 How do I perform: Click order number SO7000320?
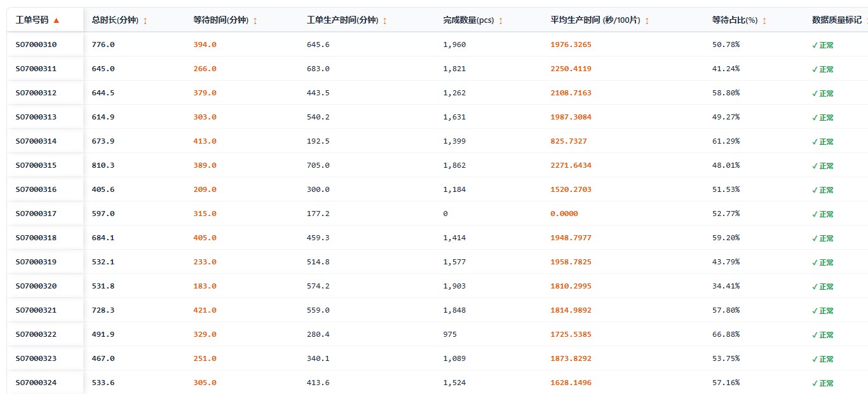[x=36, y=286]
